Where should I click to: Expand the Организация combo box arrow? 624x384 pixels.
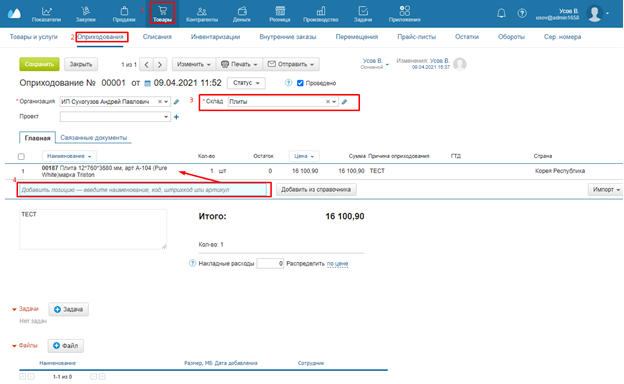[166, 102]
